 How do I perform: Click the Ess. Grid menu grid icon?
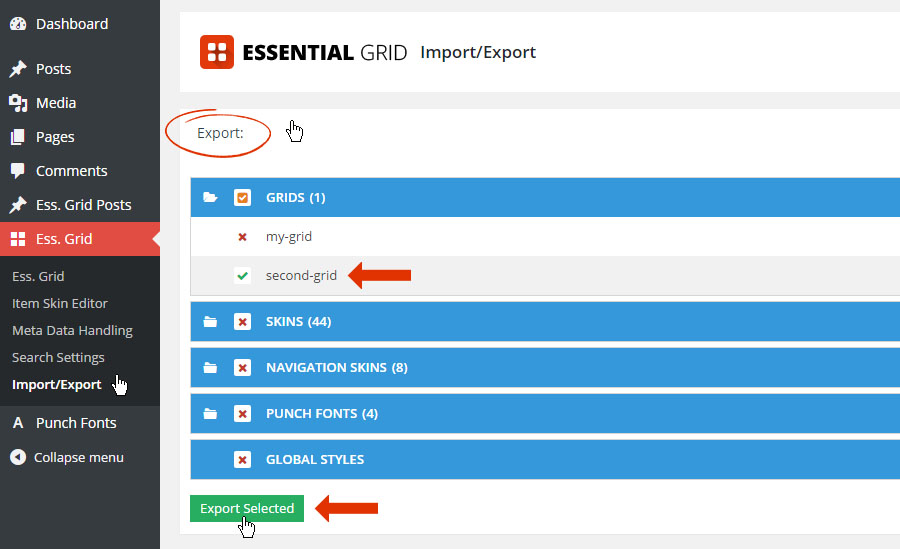(x=18, y=239)
